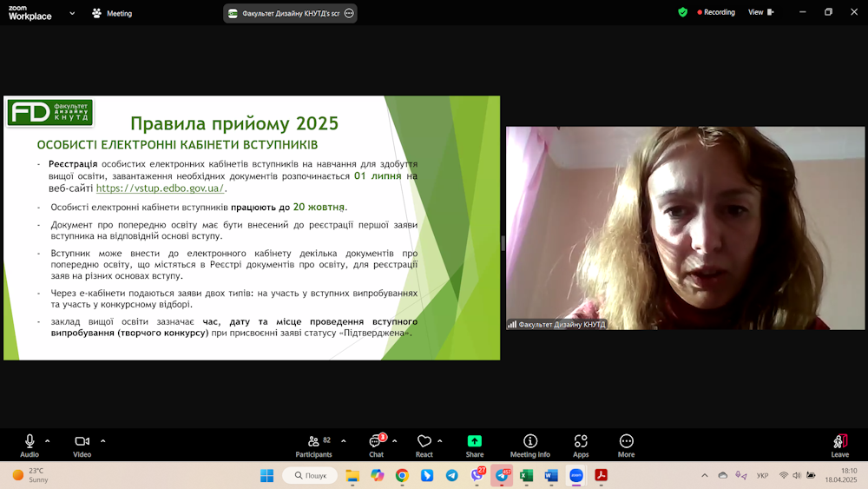Click the vstup.edbo.gov.ua link in slide

point(160,188)
